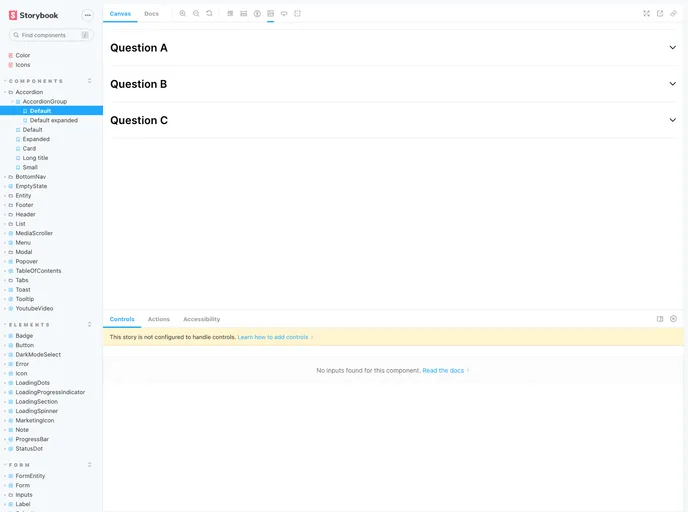This screenshot has height=512, width=688.
Task: Expand Question A accordion chevron
Action: (672, 47)
